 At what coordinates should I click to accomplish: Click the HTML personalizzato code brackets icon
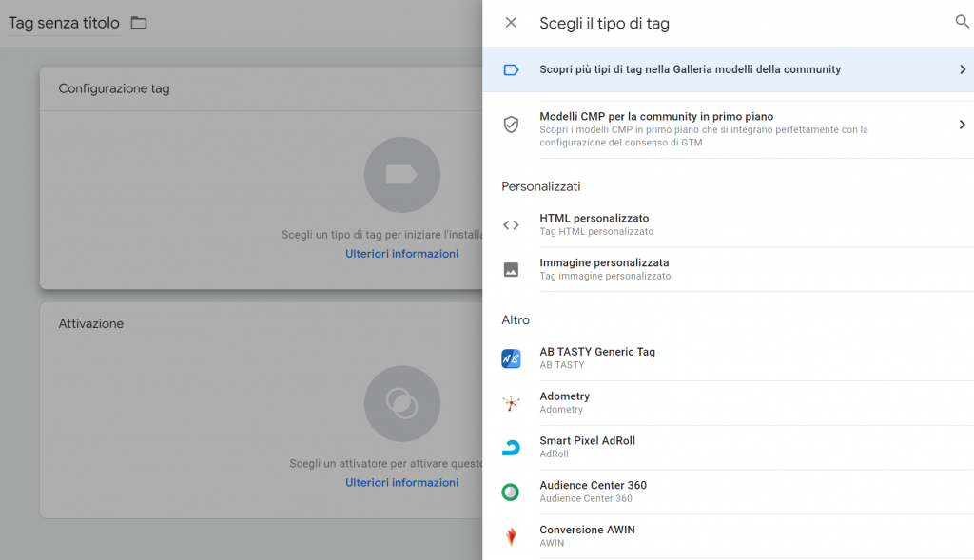pyautogui.click(x=511, y=224)
